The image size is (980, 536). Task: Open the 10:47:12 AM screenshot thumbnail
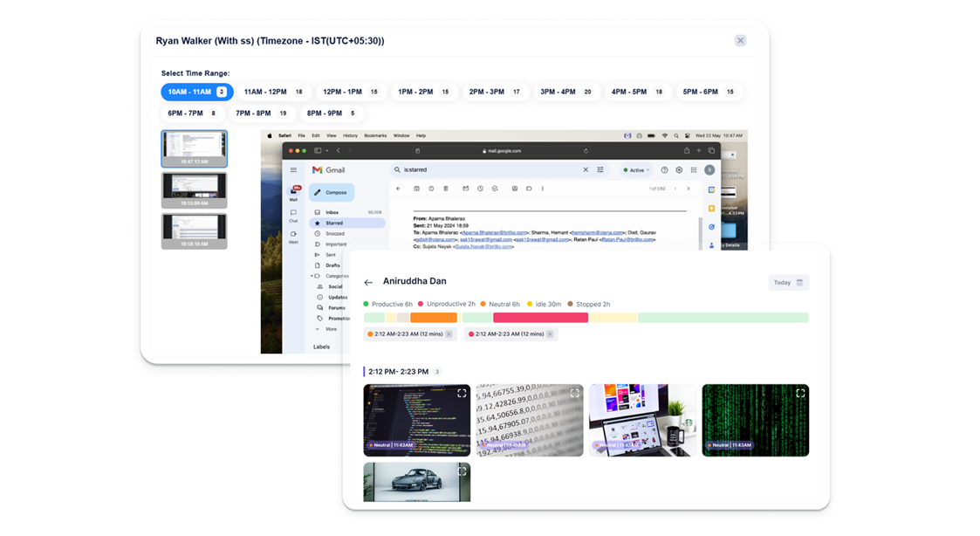(x=195, y=149)
